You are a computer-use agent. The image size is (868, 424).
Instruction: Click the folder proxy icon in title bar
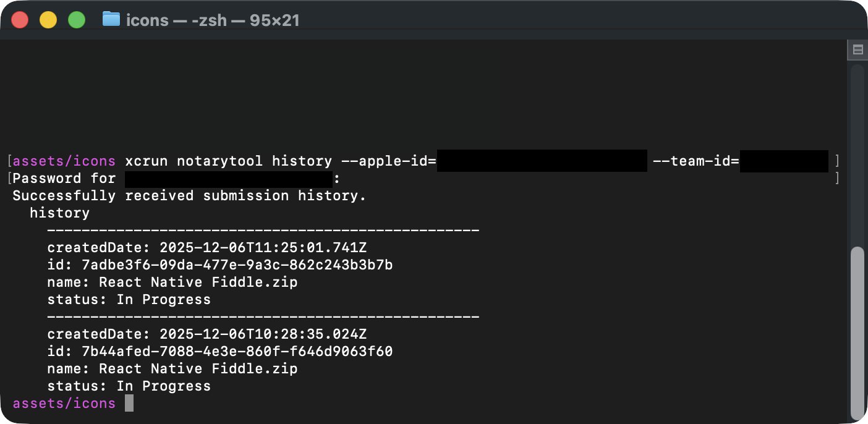click(111, 19)
